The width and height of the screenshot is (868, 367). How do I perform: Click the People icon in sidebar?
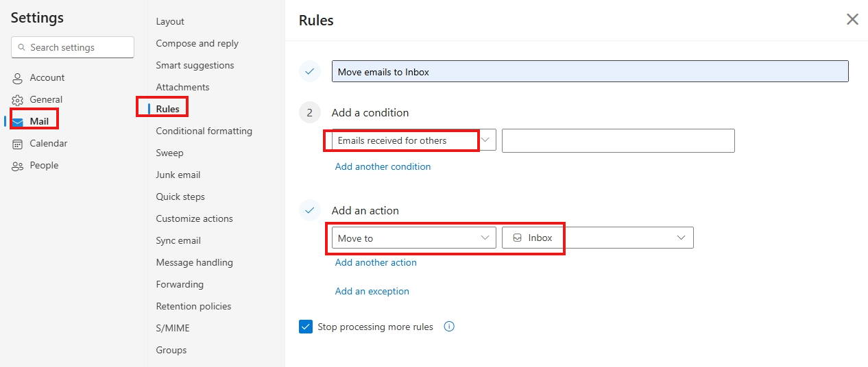pyautogui.click(x=18, y=166)
